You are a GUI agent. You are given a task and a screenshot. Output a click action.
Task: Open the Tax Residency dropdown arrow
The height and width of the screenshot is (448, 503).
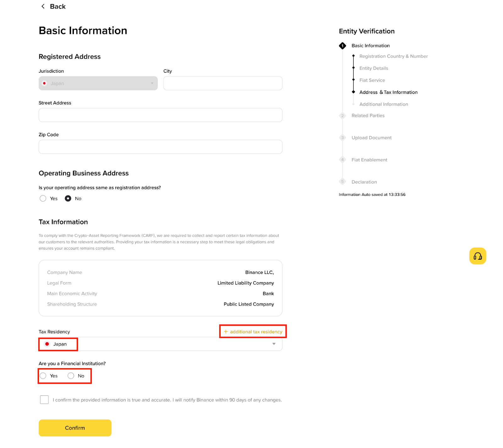[274, 344]
